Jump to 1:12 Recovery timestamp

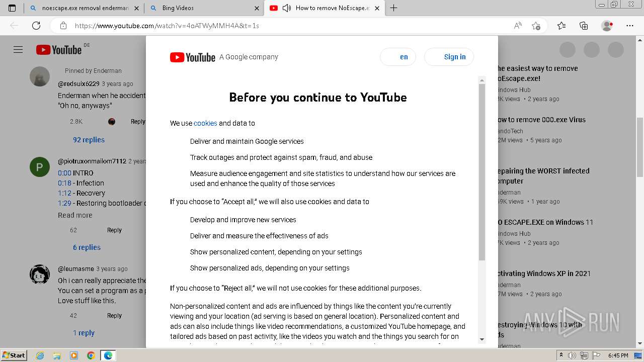tap(64, 193)
